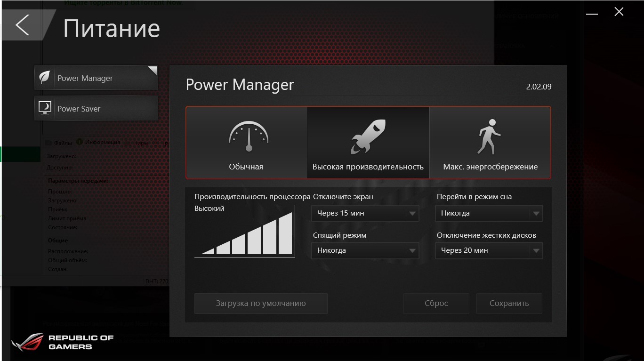The height and width of the screenshot is (361, 644).
Task: Click the speedometer gauge icon
Action: [249, 136]
